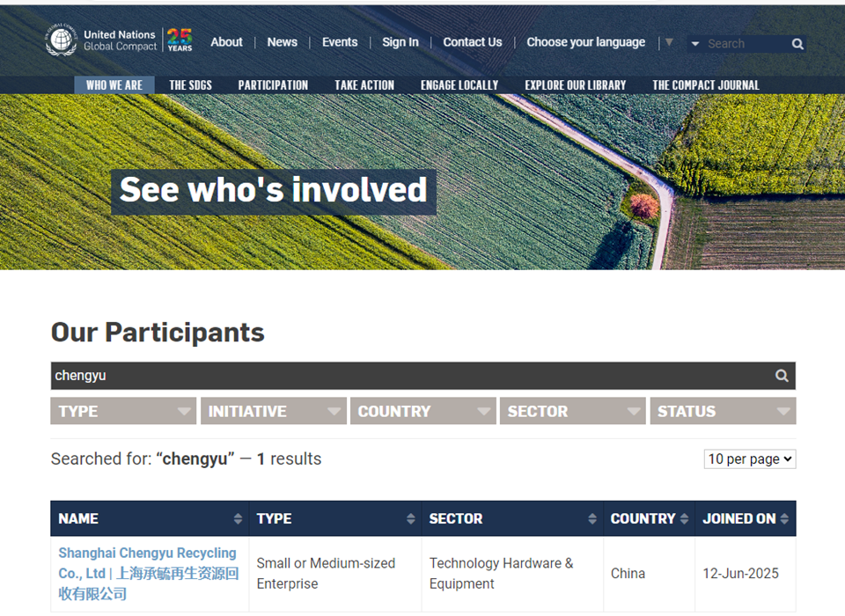
Task: Sort table by Name column arrows
Action: tap(238, 518)
